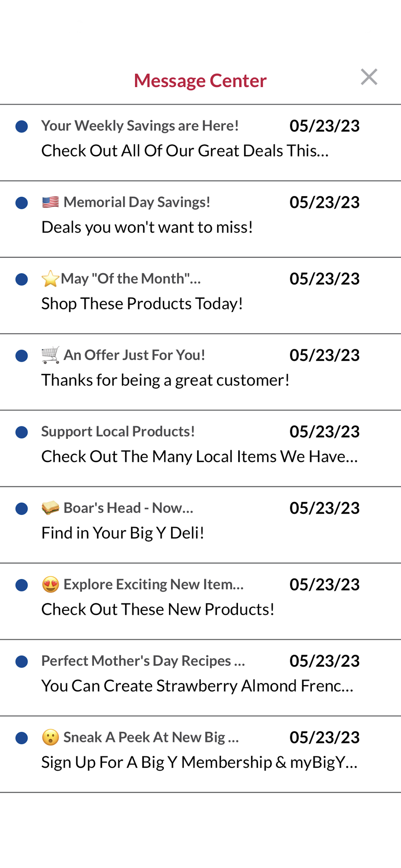401x868 pixels.
Task: Click the gold star icon
Action: [50, 279]
